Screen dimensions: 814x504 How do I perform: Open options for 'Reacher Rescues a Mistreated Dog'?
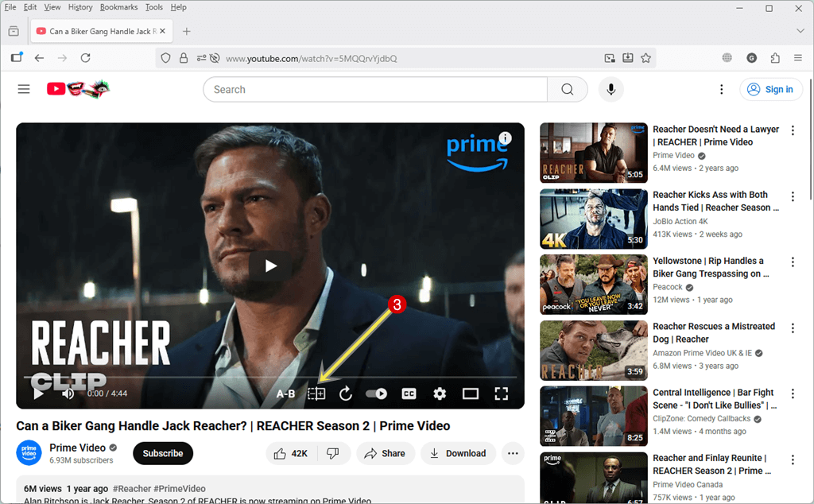point(793,328)
